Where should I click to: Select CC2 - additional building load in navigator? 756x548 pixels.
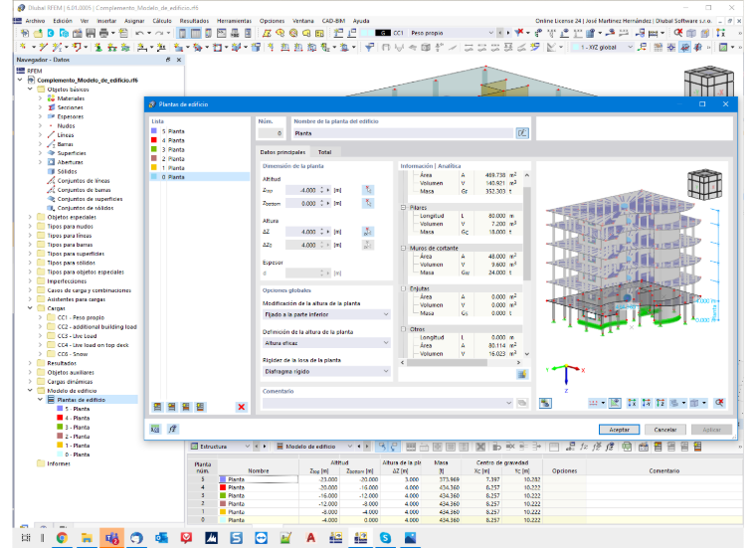click(96, 327)
